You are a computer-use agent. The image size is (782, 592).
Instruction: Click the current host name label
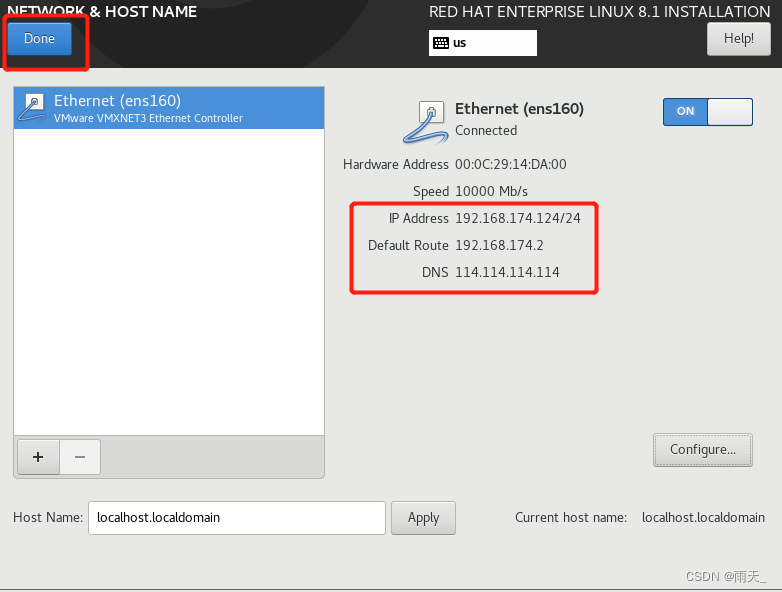tap(571, 518)
